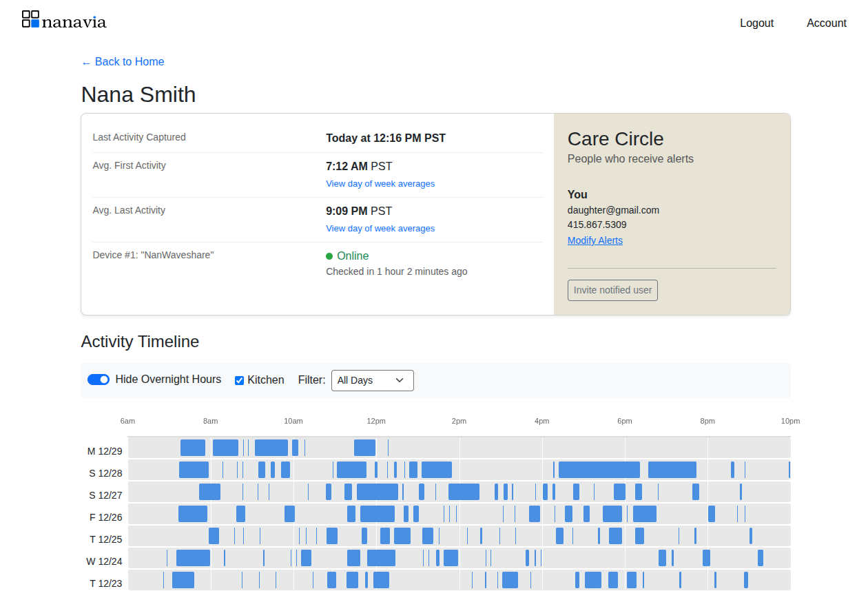Image resolution: width=868 pixels, height=591 pixels.
Task: Open the All Days filter dropdown
Action: 372,380
